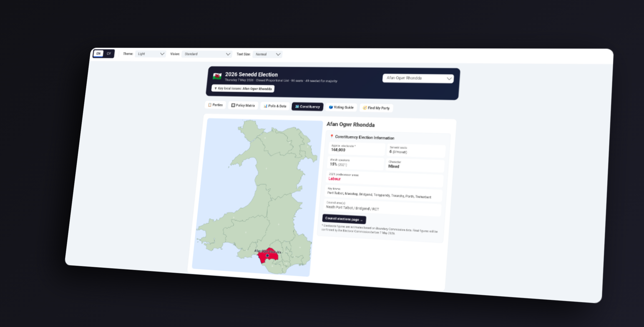Click the Afan Ogwr Rhondda panel heading
The width and height of the screenshot is (644, 327).
click(350, 125)
